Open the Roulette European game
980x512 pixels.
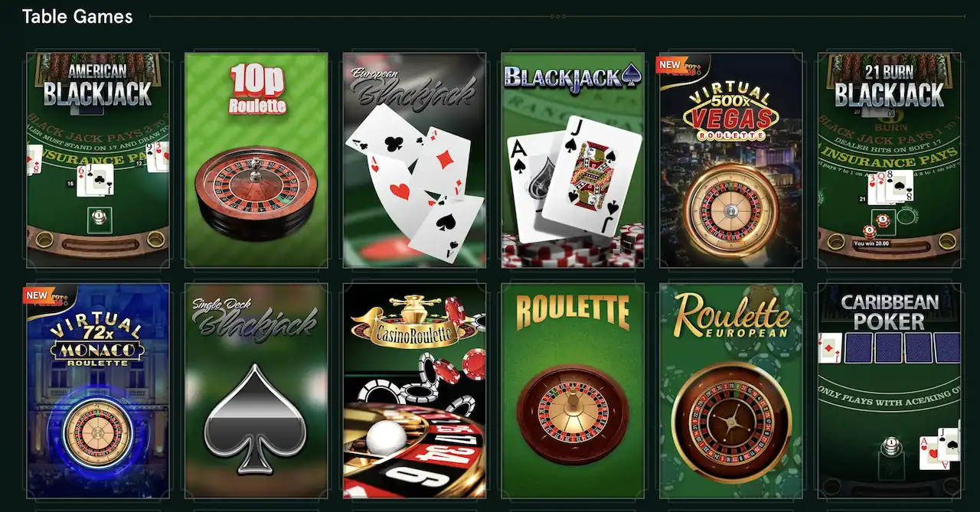[x=731, y=391]
